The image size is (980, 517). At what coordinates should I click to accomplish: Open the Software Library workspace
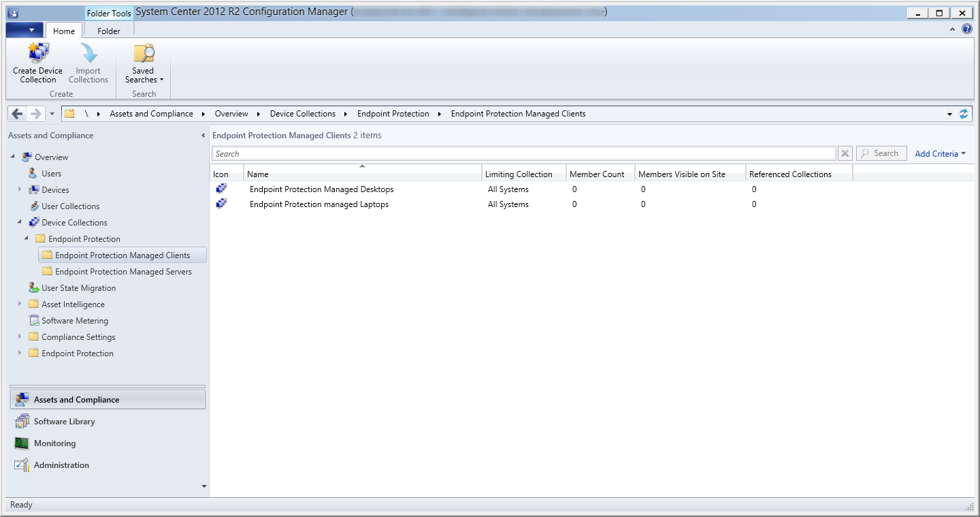click(108, 422)
